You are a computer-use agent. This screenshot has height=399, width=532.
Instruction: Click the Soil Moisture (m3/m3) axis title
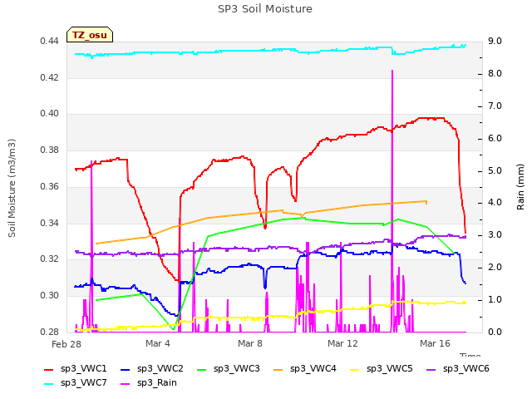(x=12, y=188)
